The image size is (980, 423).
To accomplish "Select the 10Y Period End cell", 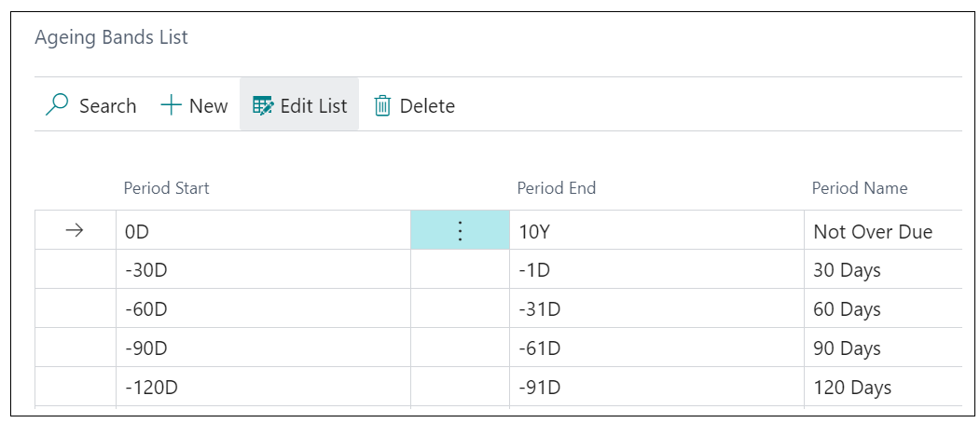I will pos(656,231).
